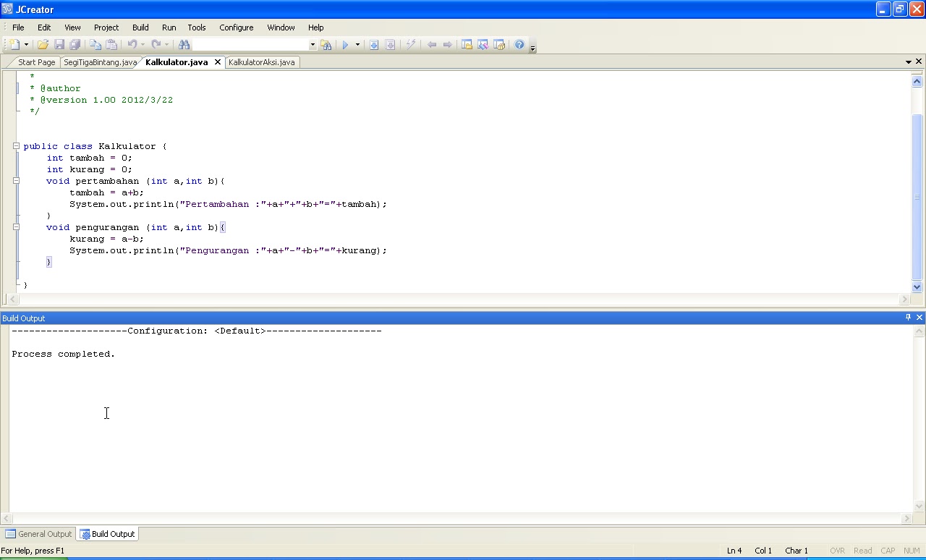Open the Run button dropdown arrow

(357, 45)
